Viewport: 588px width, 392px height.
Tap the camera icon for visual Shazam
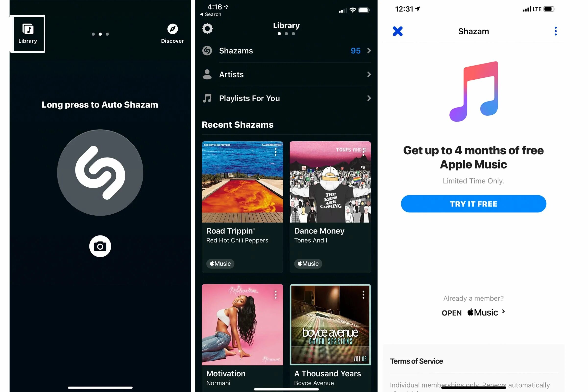[x=100, y=245]
